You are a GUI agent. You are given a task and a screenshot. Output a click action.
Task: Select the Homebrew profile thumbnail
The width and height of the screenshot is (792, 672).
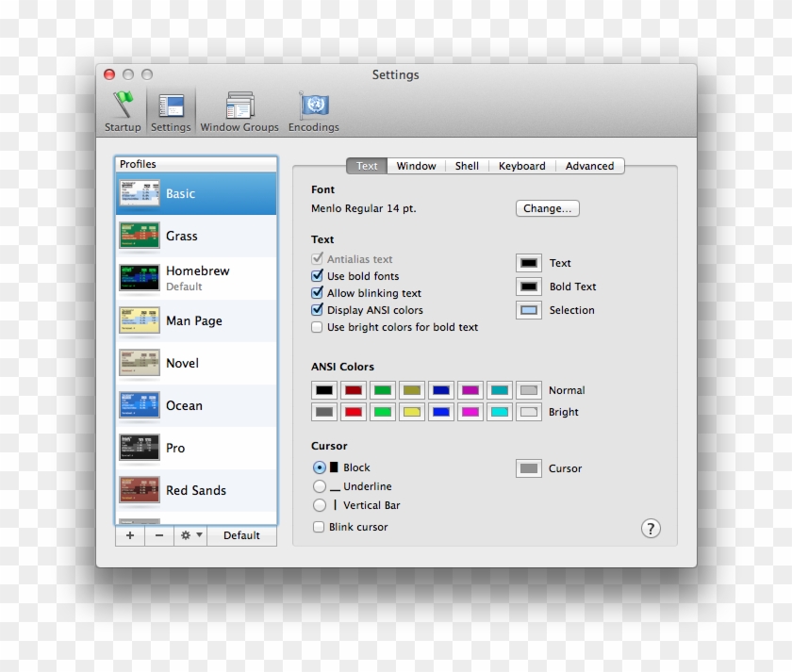[x=141, y=276]
